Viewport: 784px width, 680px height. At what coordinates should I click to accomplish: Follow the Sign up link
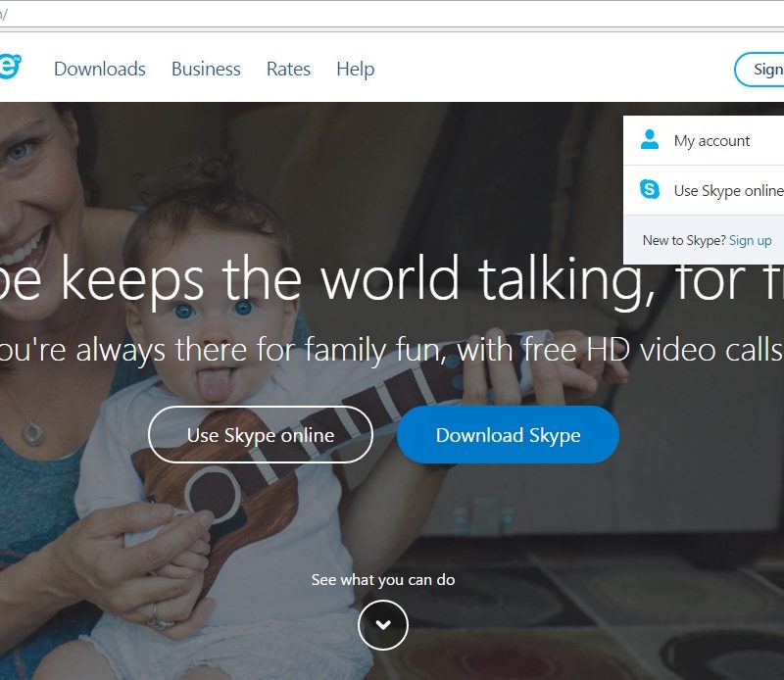click(x=750, y=240)
